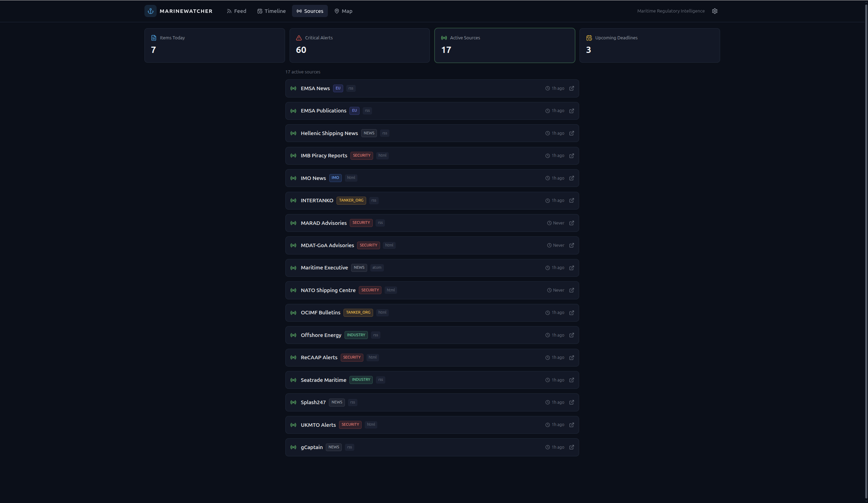Screen dimensions: 868x503
Task: Click the clock icon beside UKMTO Alerts timestamp
Action: (547, 424)
